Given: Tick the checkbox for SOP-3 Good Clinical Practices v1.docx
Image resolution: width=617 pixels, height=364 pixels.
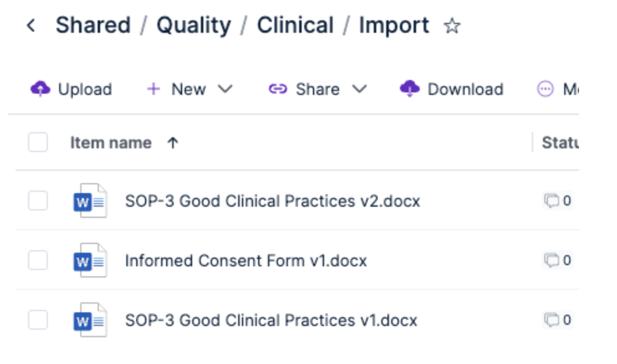Looking at the screenshot, I should pyautogui.click(x=38, y=320).
